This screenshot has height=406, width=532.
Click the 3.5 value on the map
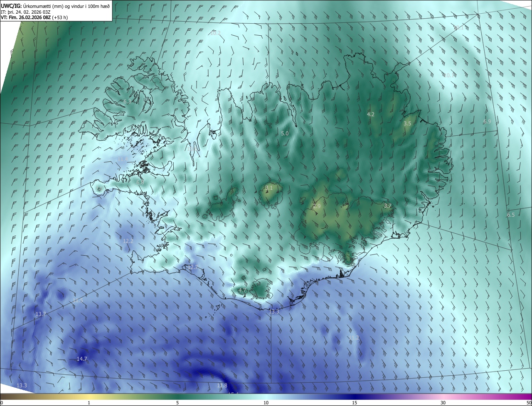coord(407,124)
